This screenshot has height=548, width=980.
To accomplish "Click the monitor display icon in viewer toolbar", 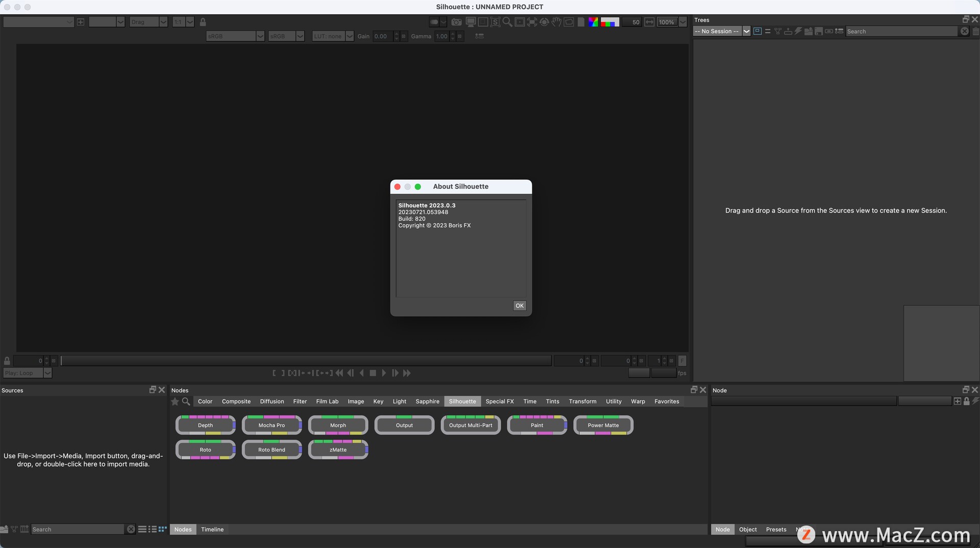I will (470, 22).
